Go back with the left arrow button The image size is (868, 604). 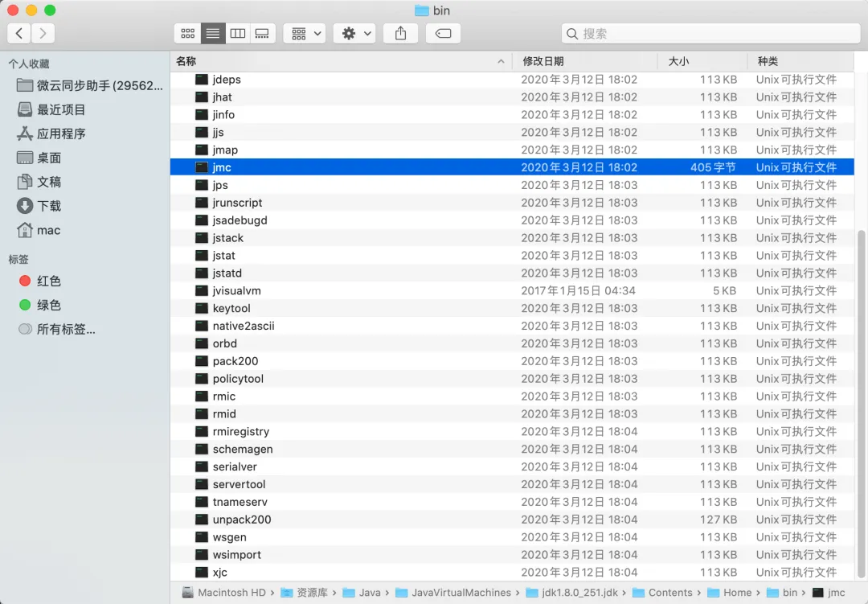coord(18,34)
